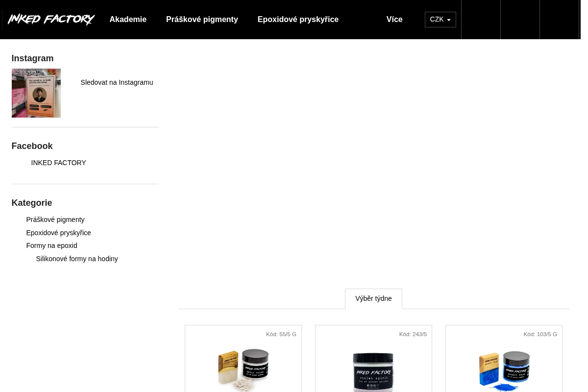Select the Formy na epoxid category

pos(52,245)
